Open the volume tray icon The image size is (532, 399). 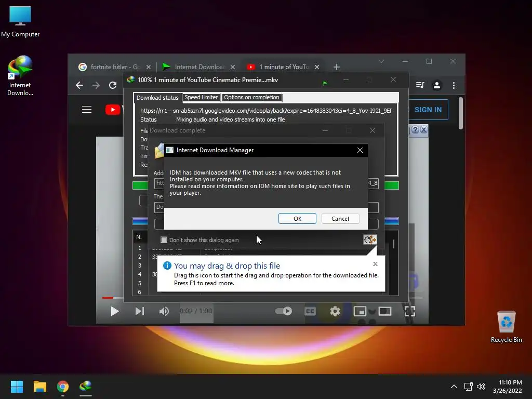pyautogui.click(x=481, y=387)
